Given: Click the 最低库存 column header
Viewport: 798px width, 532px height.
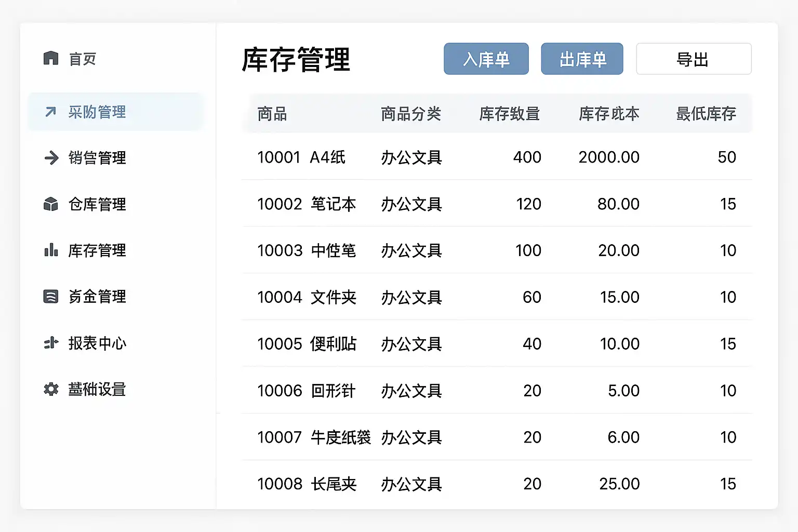Looking at the screenshot, I should tap(706, 114).
